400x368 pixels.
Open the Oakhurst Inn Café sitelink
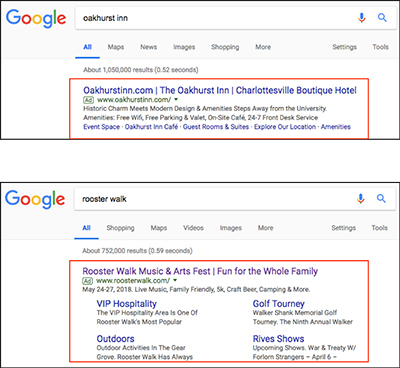pyautogui.click(x=151, y=127)
